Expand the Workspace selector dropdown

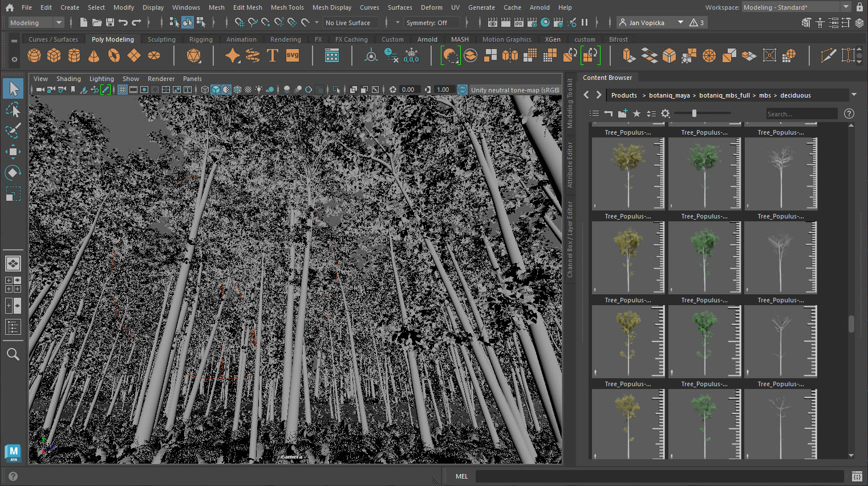[846, 7]
